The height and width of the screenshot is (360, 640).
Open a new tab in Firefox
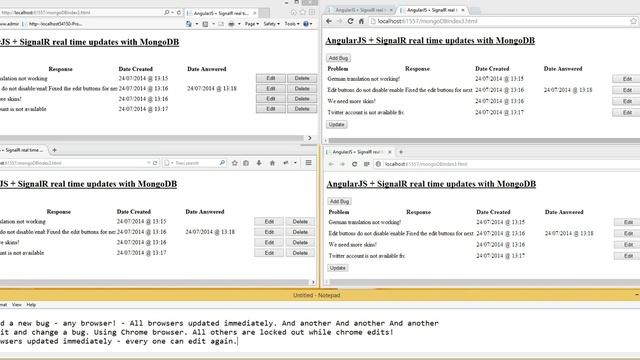pyautogui.click(x=54, y=150)
